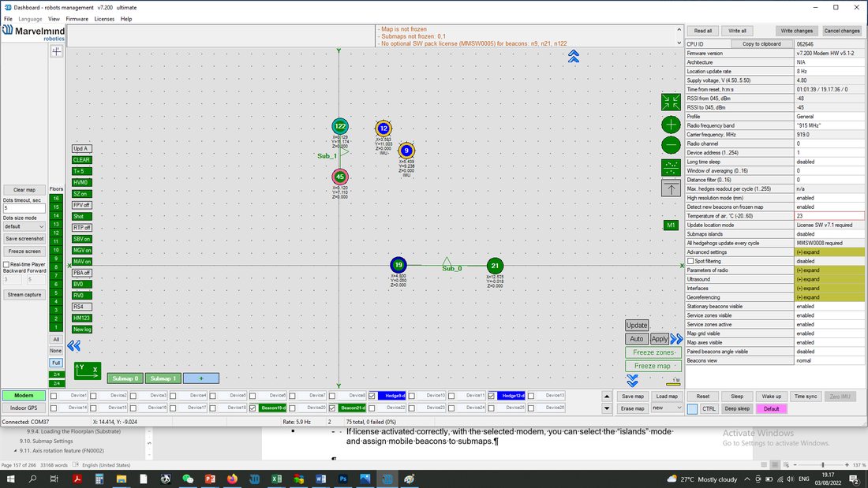Uncheck the Beacon19 device checkbox
Screen dimensions: 868x488
(x=253, y=408)
